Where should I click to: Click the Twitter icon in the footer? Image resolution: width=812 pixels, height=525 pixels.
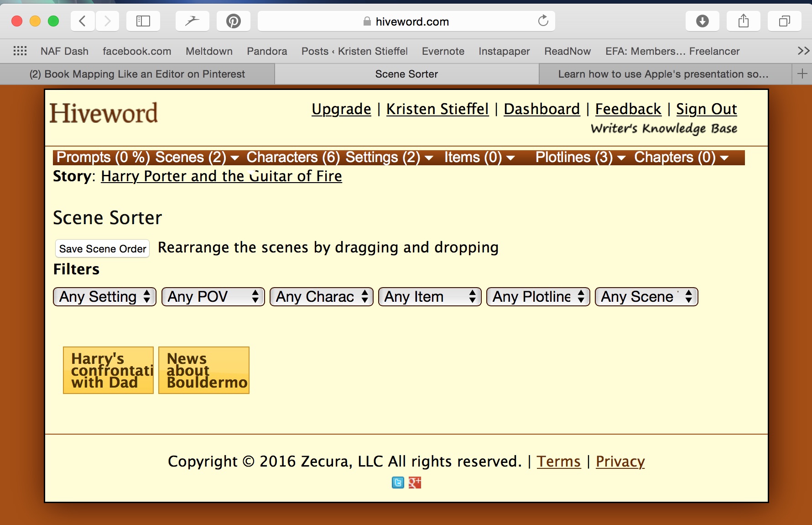pyautogui.click(x=398, y=483)
